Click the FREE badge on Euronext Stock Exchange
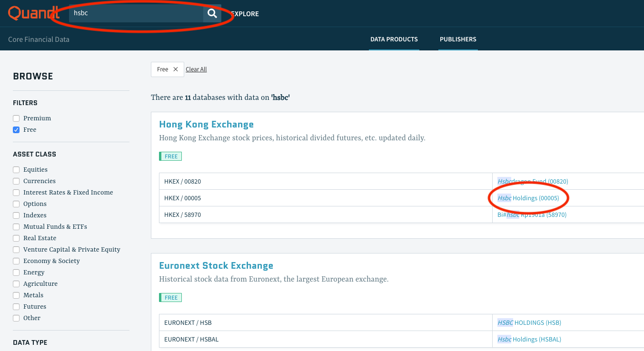 coord(170,297)
